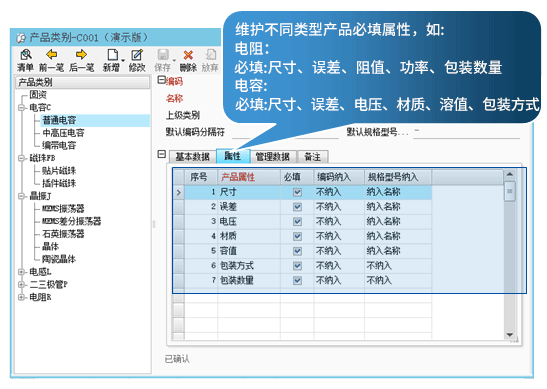Click 不纳入 编码纳入 cell in 电压 row

coord(339,222)
